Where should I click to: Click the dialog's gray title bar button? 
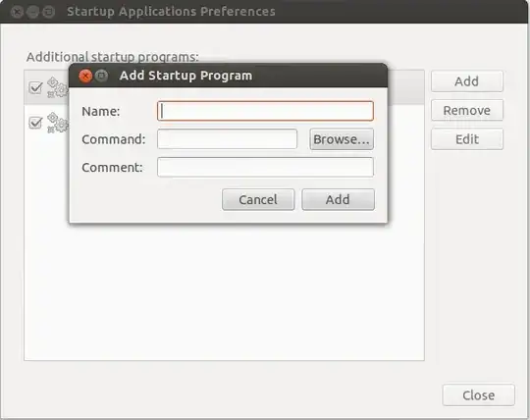pyautogui.click(x=101, y=76)
